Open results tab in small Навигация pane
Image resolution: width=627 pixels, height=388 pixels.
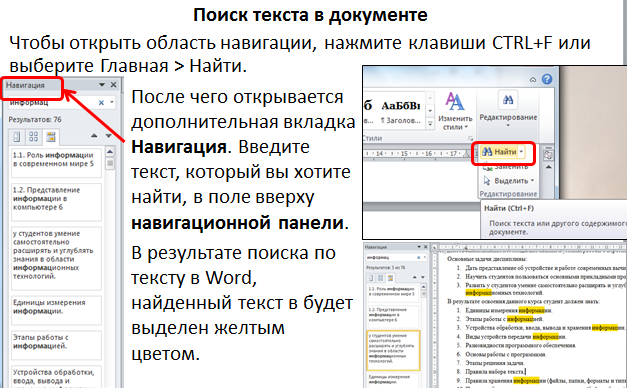click(x=390, y=278)
